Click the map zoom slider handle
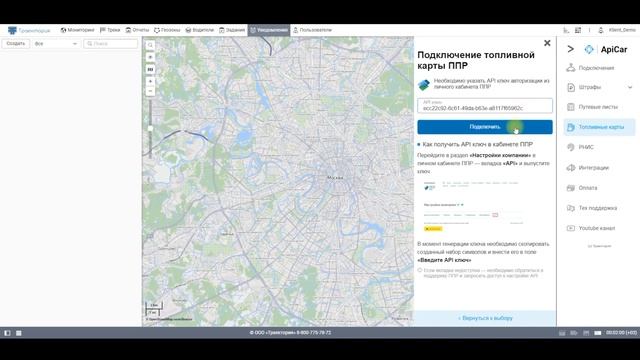This screenshot has width=640, height=360. click(150, 128)
